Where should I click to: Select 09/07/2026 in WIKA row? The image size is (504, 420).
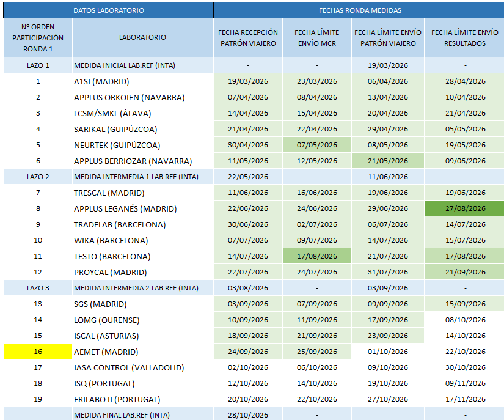[317, 240]
